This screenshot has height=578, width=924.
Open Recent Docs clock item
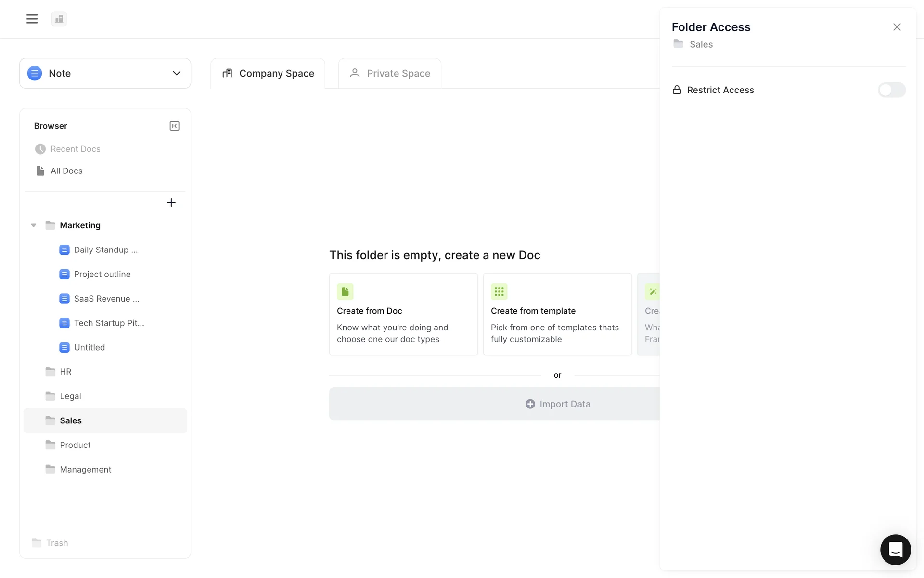(75, 149)
